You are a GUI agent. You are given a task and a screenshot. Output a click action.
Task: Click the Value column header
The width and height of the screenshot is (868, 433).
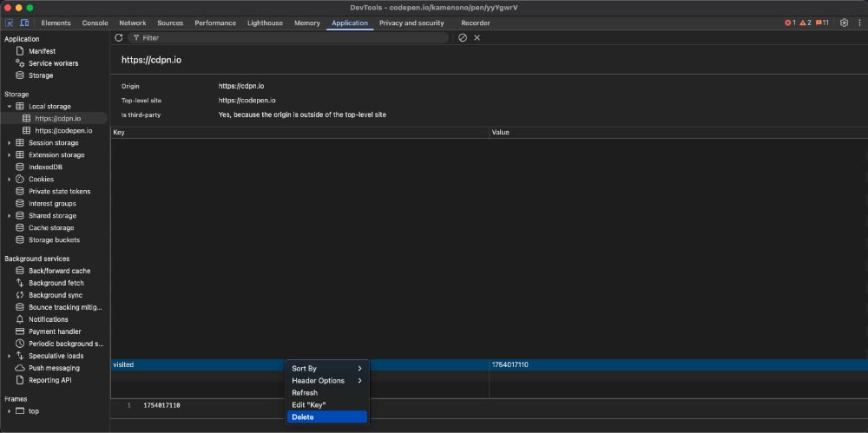coord(679,133)
